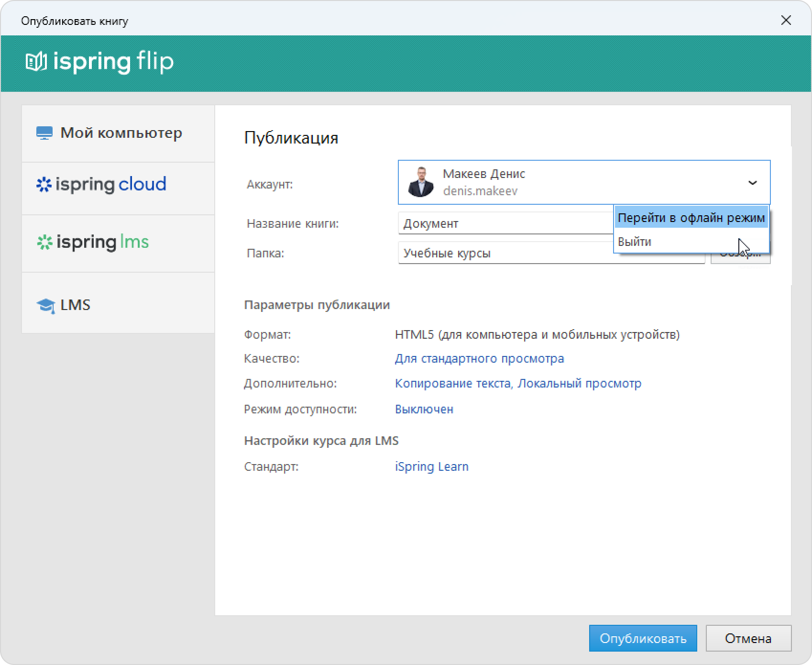This screenshot has height=665, width=812.
Task: Click the iSpring Cloud snowflake logo icon
Action: [x=44, y=185]
